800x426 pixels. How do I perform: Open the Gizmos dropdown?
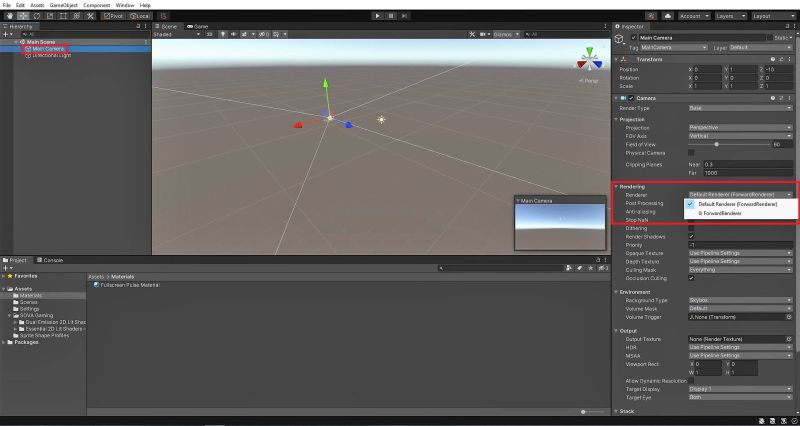(x=506, y=34)
